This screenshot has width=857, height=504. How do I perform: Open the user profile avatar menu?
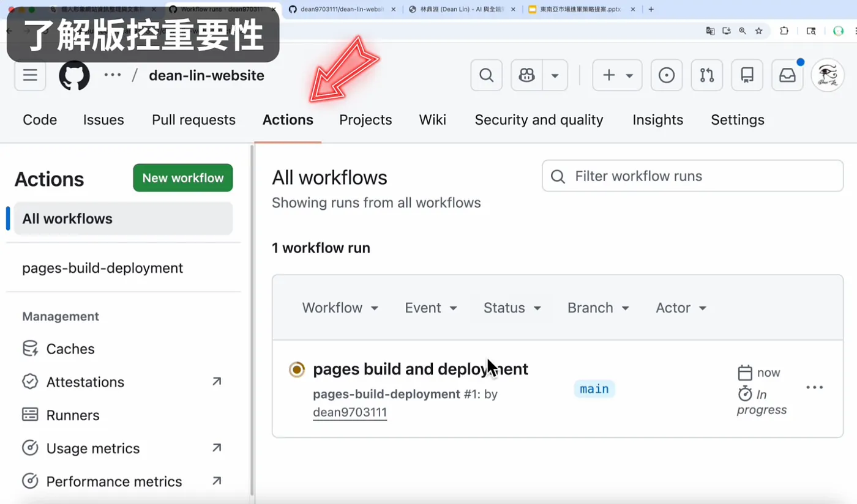[x=828, y=75]
